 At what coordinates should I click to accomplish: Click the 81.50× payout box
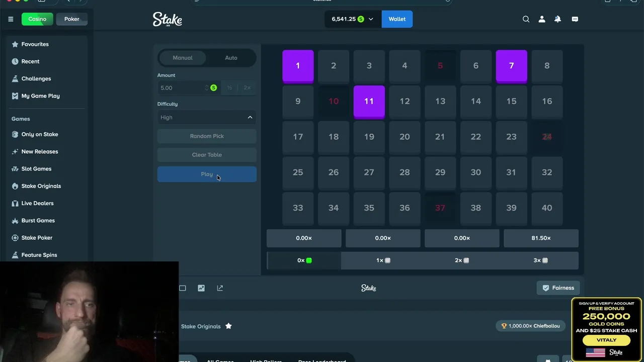pos(541,238)
